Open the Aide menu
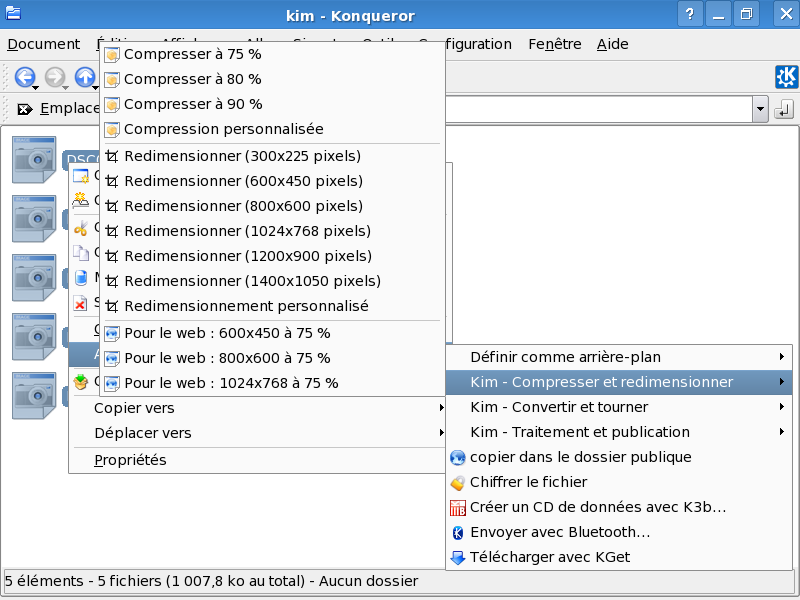 point(612,44)
